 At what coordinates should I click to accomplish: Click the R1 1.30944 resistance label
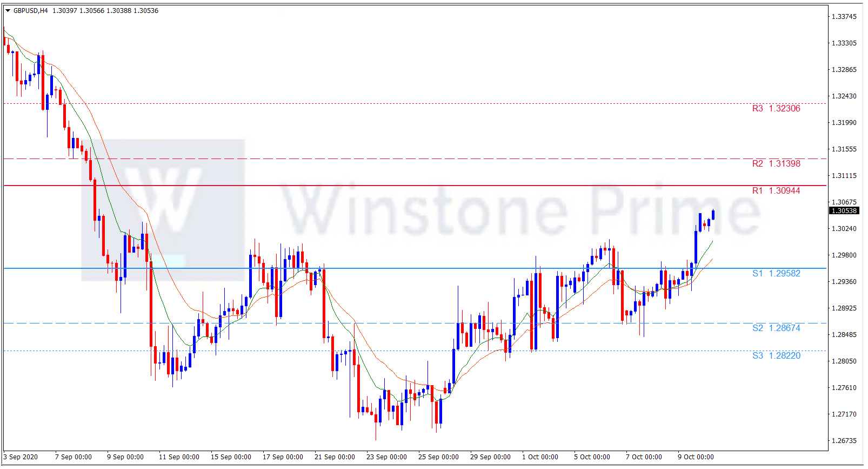[x=776, y=191]
